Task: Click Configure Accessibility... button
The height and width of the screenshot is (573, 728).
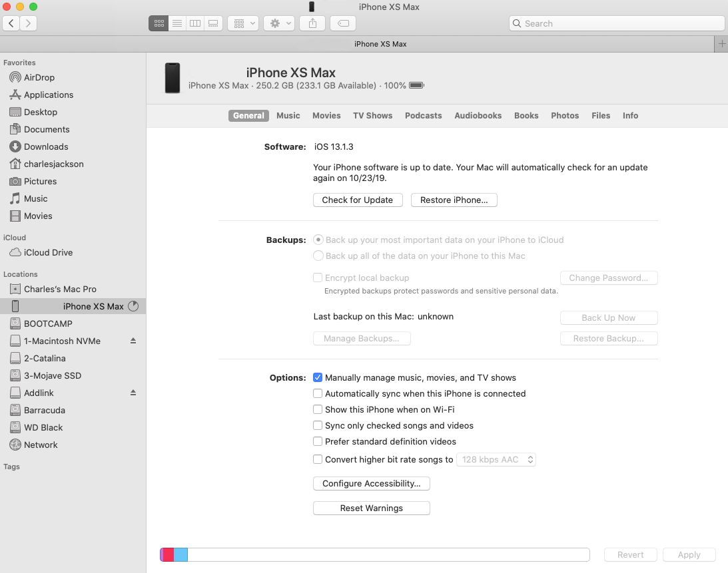Action: [x=372, y=483]
